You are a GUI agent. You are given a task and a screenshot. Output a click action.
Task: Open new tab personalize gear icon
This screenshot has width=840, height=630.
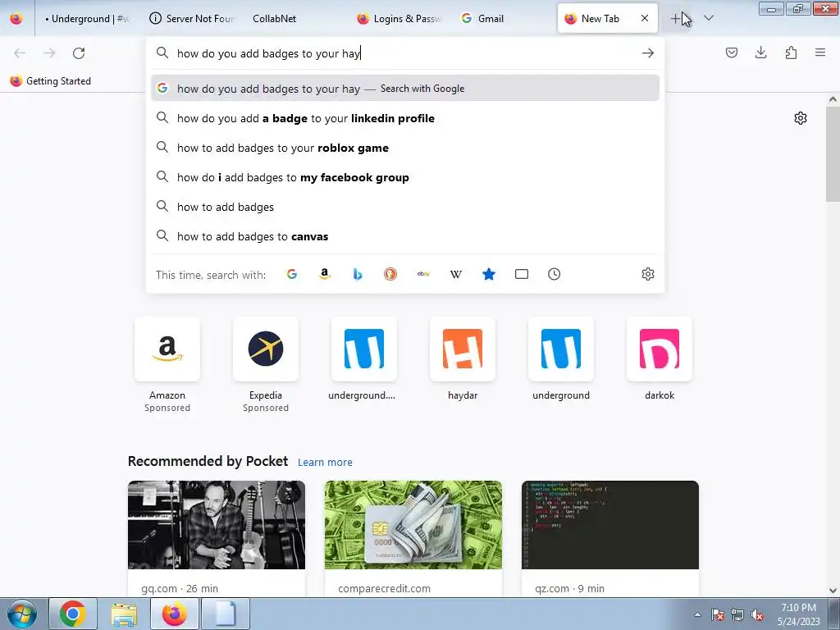point(801,118)
